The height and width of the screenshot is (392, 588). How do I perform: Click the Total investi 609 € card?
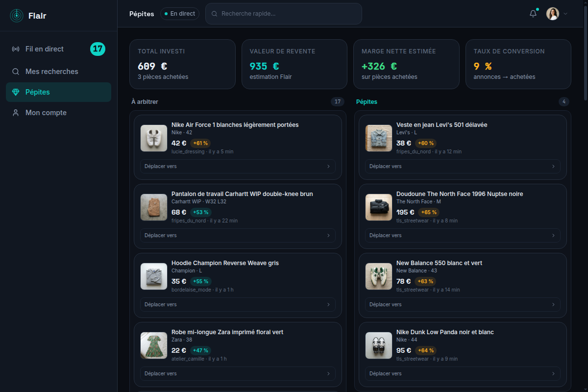[182, 64]
